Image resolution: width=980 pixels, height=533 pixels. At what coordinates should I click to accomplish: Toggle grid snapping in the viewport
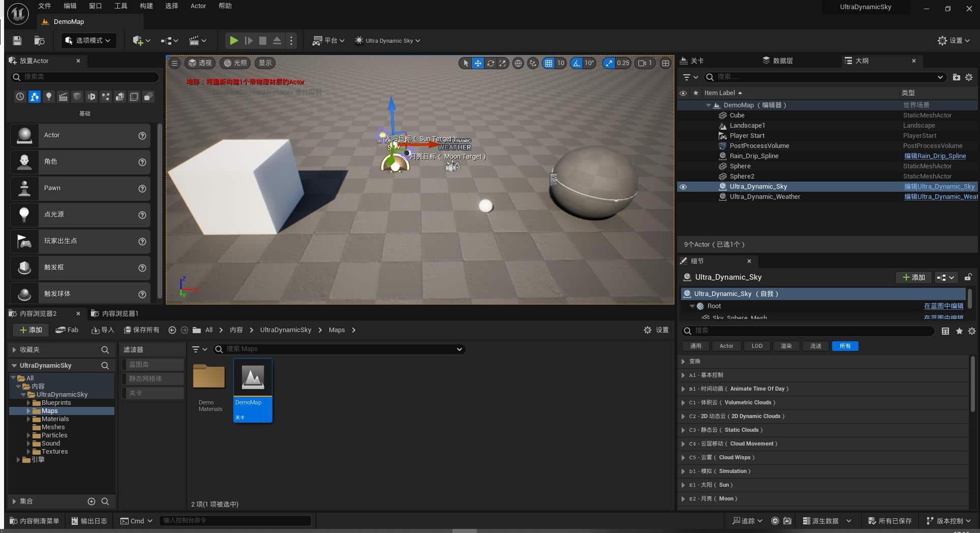[x=548, y=63]
